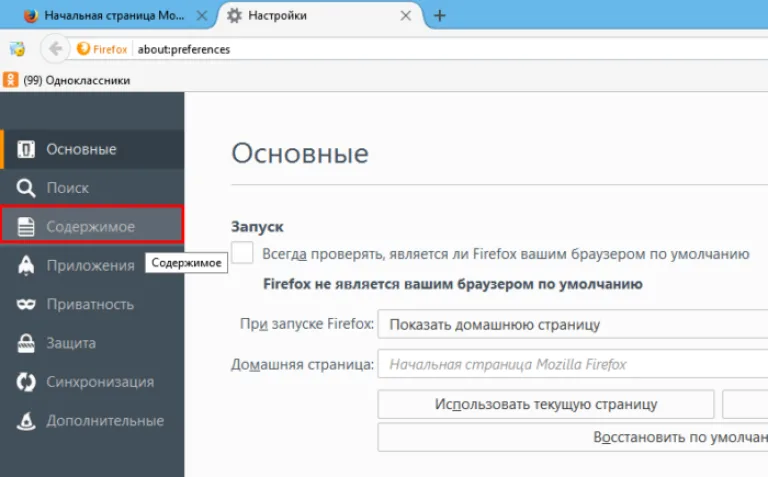Open the Приложения settings section
Viewport: 768px width, 477px height.
(92, 265)
